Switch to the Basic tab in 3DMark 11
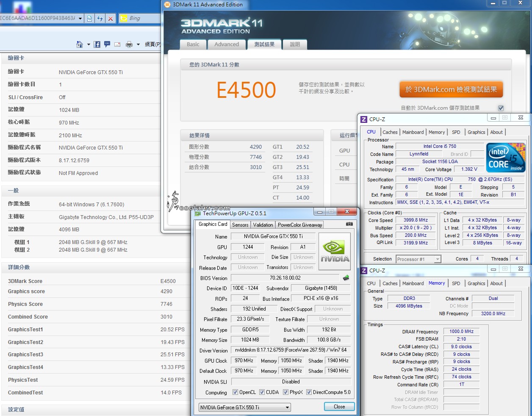 click(193, 44)
